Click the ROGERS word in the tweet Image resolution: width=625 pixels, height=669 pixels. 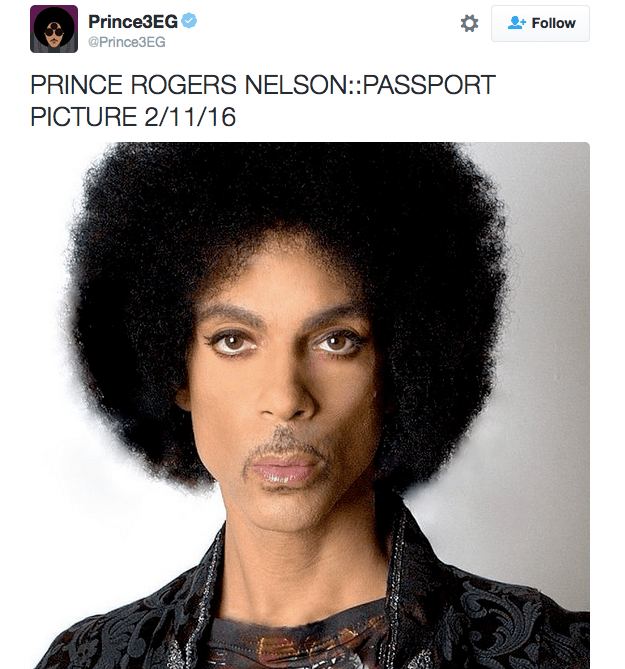(x=183, y=84)
